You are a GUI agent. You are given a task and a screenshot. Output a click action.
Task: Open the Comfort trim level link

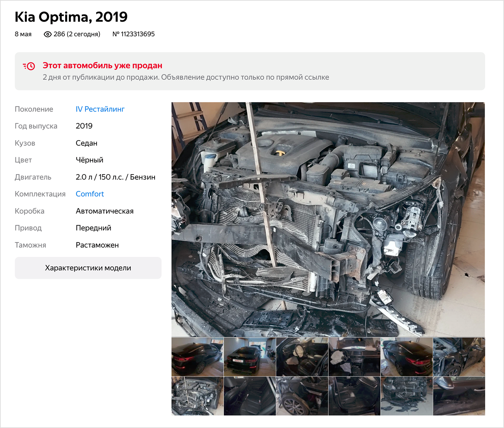[x=90, y=194]
